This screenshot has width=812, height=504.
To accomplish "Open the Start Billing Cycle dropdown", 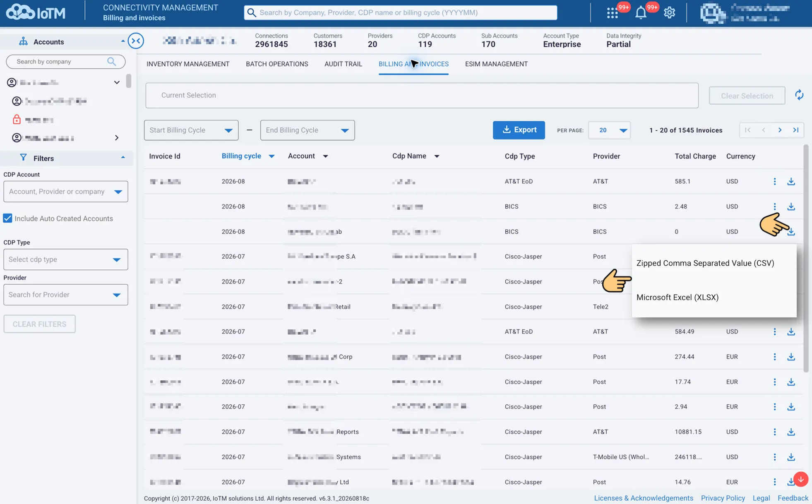I will 191,130.
